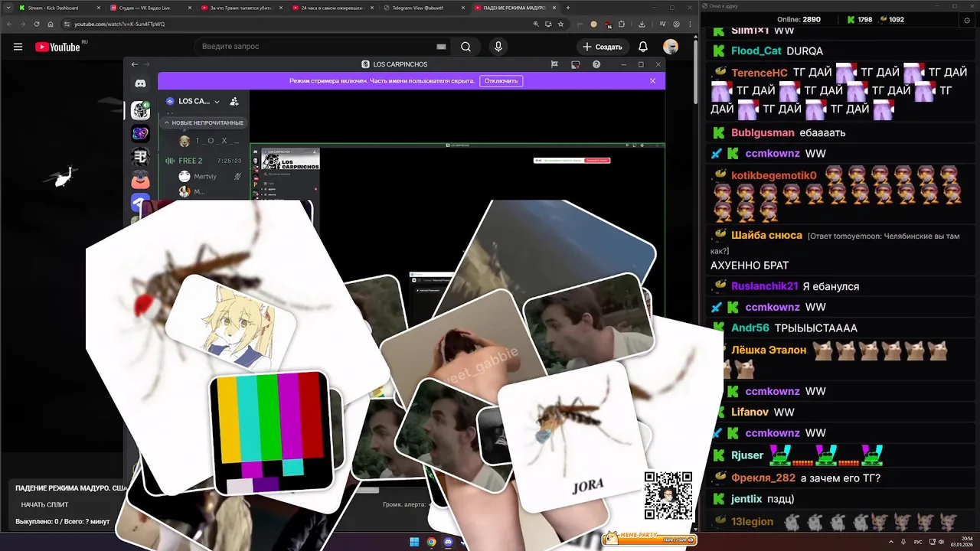
Task: Dismiss the streamer mode banner
Action: tap(652, 80)
